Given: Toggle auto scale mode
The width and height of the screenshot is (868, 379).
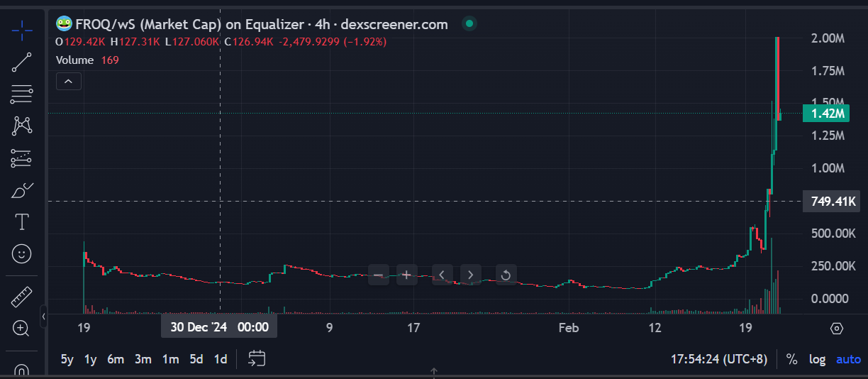Looking at the screenshot, I should coord(848,359).
